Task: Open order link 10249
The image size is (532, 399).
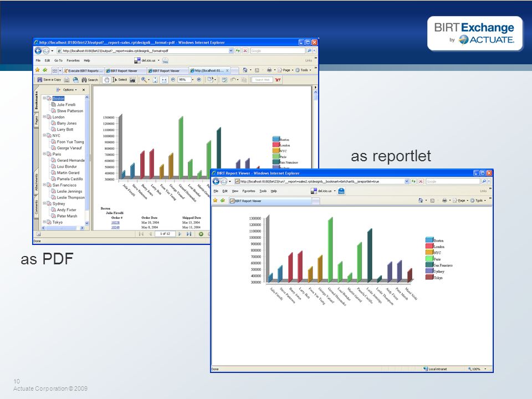Action: [x=115, y=227]
